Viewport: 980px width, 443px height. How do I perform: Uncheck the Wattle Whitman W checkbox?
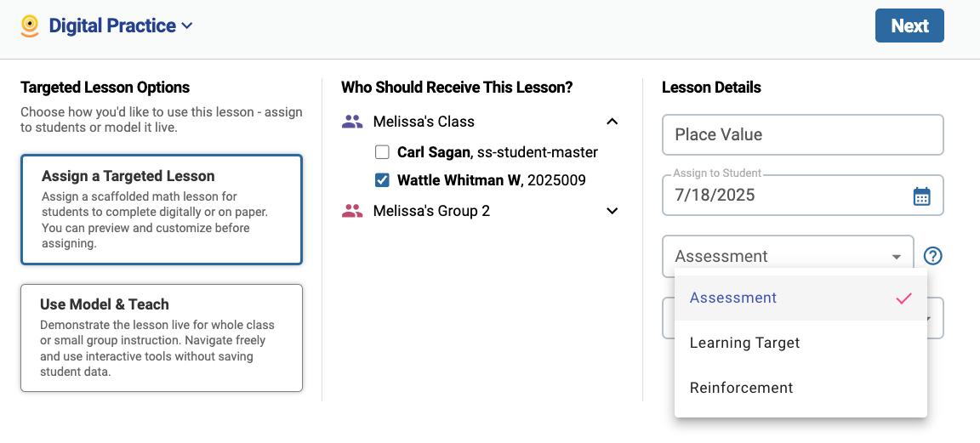[382, 180]
